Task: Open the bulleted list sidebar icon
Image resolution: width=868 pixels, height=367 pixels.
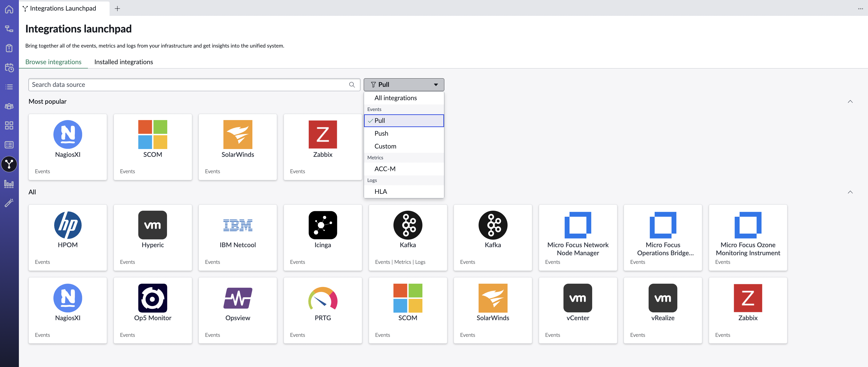Action: [x=9, y=87]
